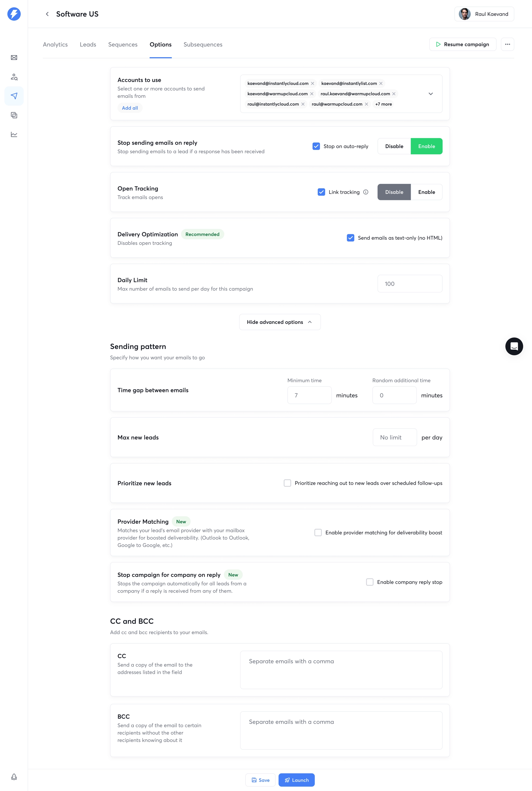
Task: Click the Add all link
Action: click(x=130, y=108)
